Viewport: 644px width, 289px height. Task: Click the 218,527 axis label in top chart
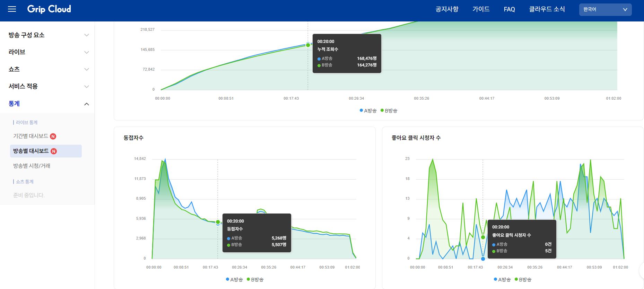[x=148, y=29]
